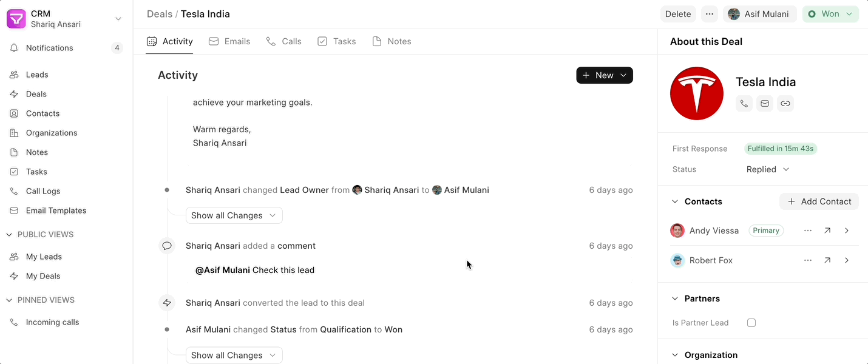
Task: Click the lead-converted lightning icon in activity
Action: point(167,303)
